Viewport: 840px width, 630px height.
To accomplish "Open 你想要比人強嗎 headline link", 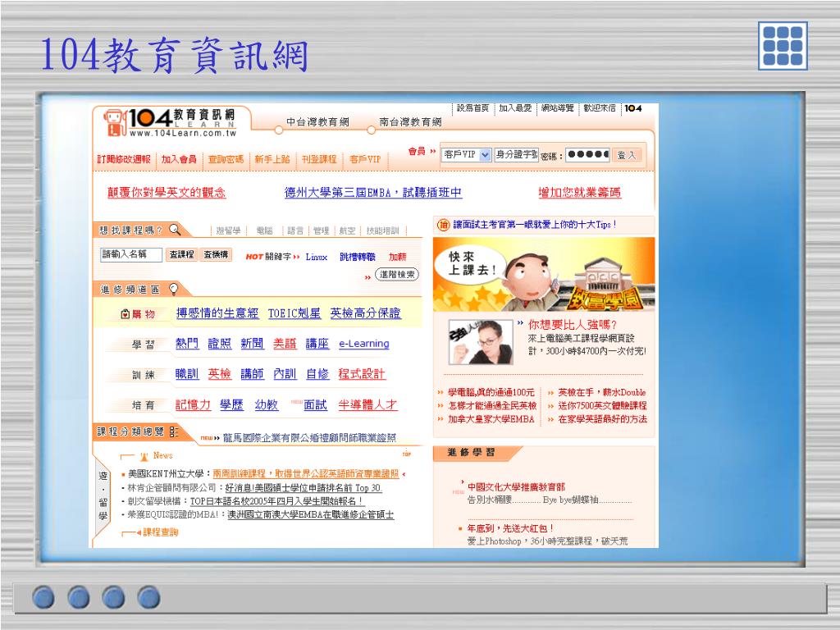I will pos(573,325).
